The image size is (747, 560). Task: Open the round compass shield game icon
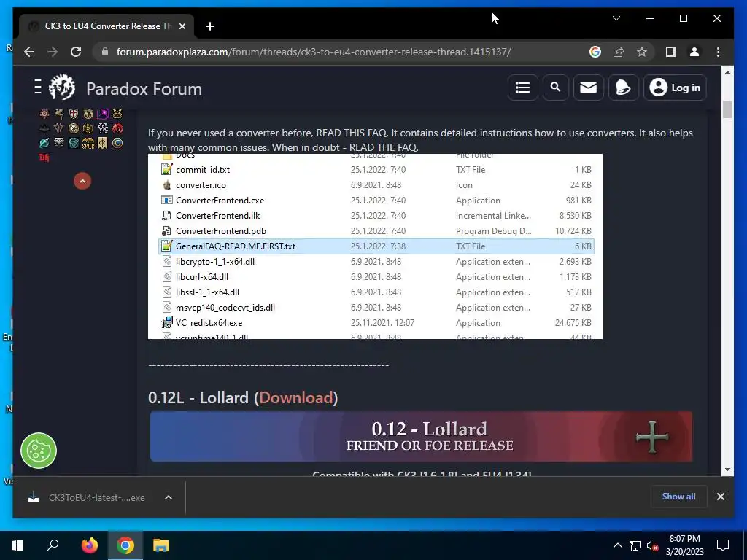coord(74,128)
